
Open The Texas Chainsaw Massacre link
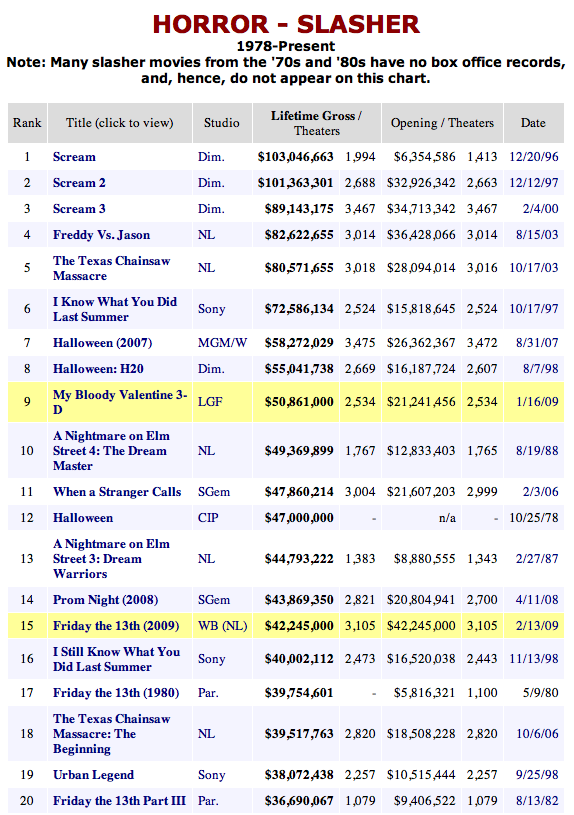click(111, 268)
